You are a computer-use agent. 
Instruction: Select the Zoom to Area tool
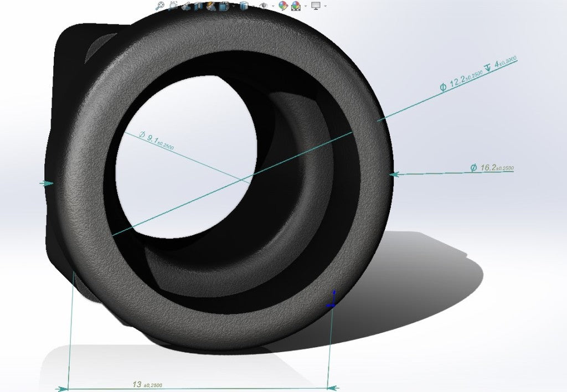[x=173, y=6]
